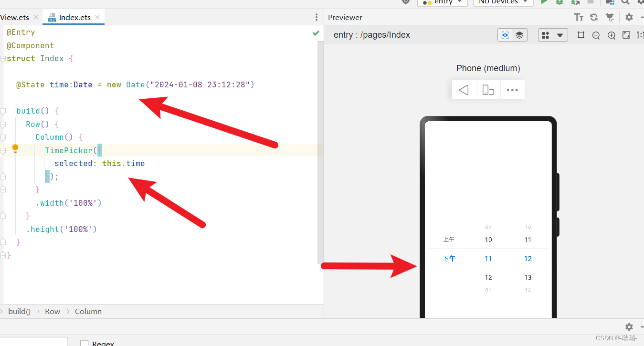Click the date string "2024-01-08 23:12:28"
The image size is (644, 346).
200,85
